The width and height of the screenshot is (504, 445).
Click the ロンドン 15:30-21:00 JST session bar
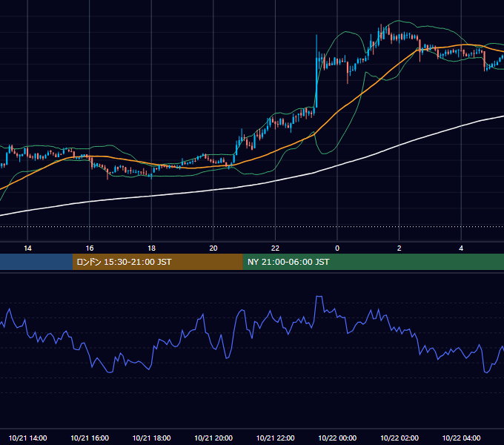(157, 262)
